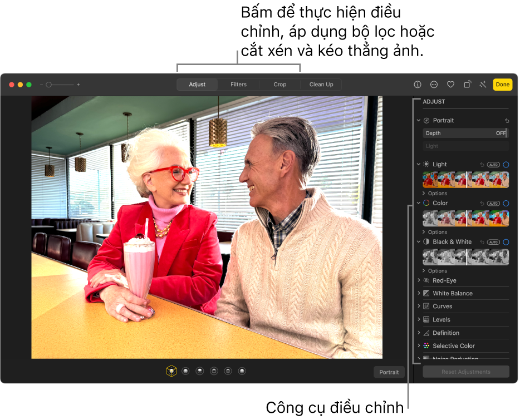
Task: Enable AUTO for Black & White
Action: (493, 242)
